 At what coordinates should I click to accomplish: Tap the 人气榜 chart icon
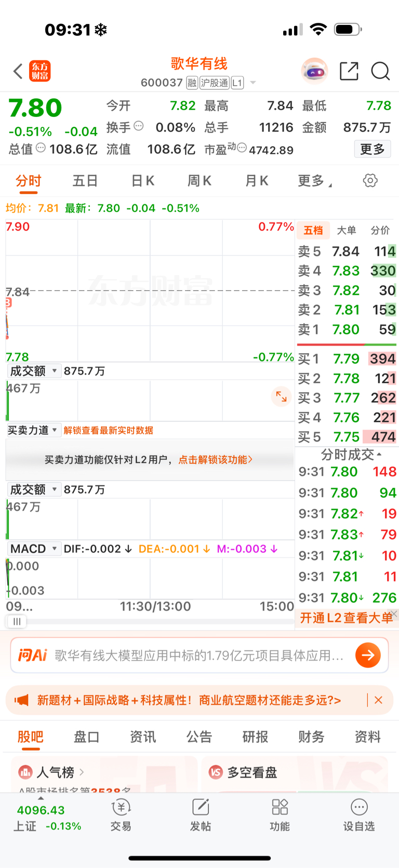click(25, 772)
